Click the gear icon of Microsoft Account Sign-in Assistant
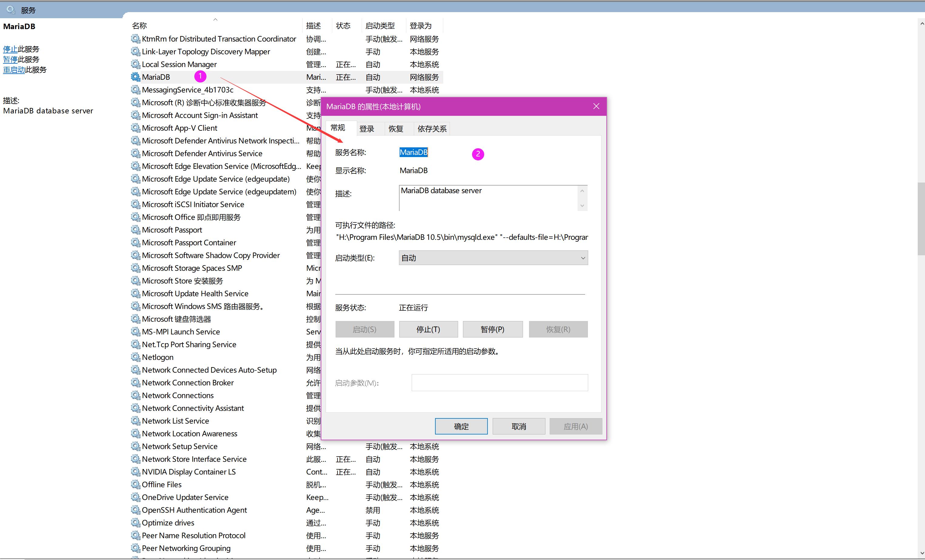Image resolution: width=925 pixels, height=560 pixels. pyautogui.click(x=135, y=115)
